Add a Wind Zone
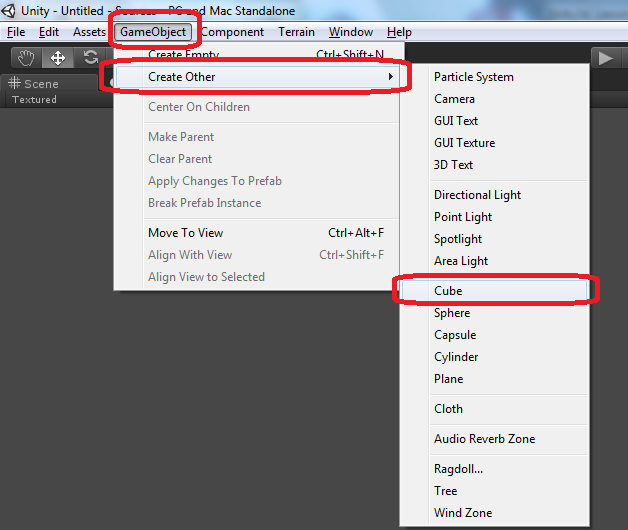This screenshot has width=628, height=530. (495, 513)
